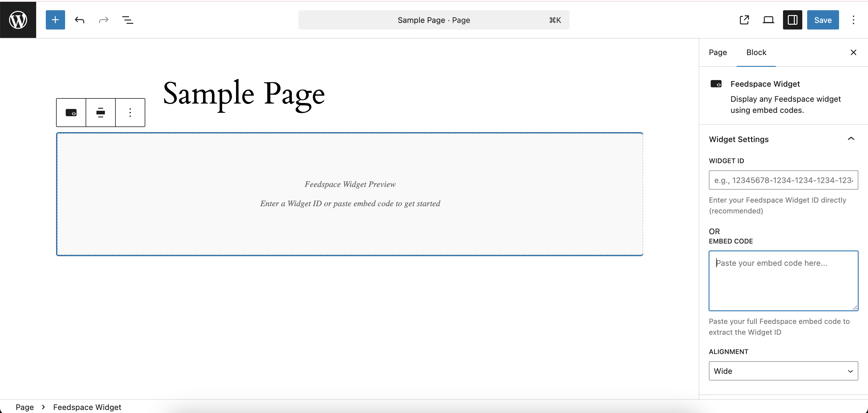This screenshot has width=868, height=413.
Task: Click the WordPress logo icon
Action: coord(18,20)
